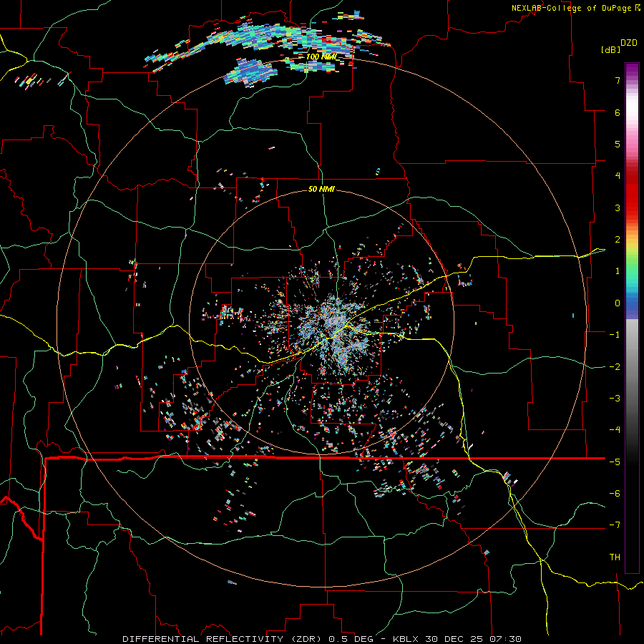Click the 5 value on the color scale
This screenshot has width=644, height=644.
[x=618, y=144]
